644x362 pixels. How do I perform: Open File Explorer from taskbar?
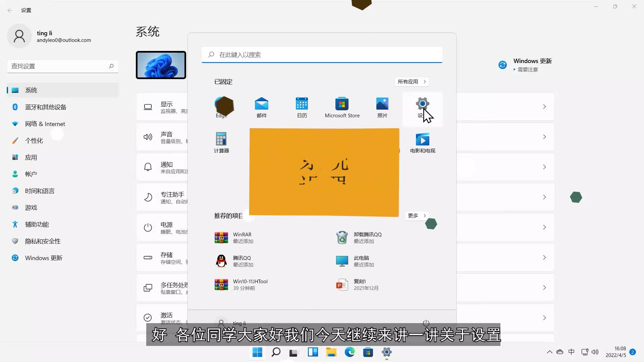331,352
